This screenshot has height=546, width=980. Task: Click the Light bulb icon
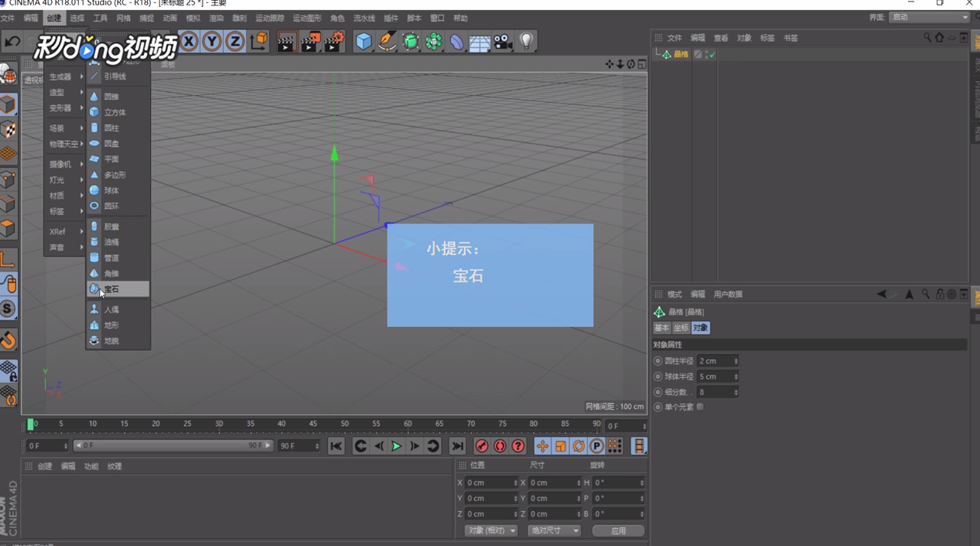pos(527,42)
